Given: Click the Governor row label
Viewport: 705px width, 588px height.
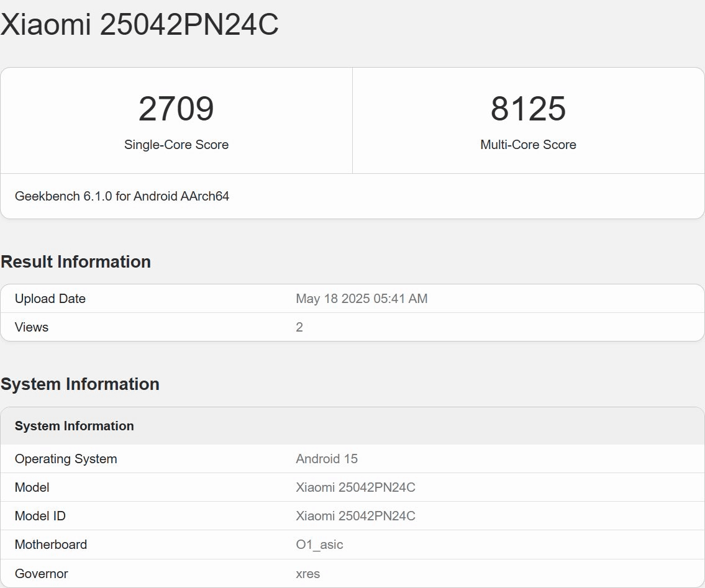Looking at the screenshot, I should point(42,574).
